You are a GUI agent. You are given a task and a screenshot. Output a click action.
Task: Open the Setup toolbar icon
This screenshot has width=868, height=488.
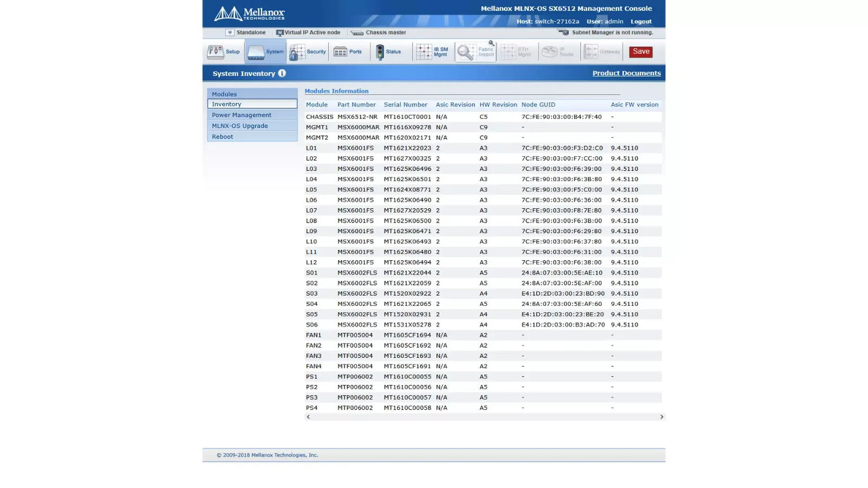click(x=223, y=52)
